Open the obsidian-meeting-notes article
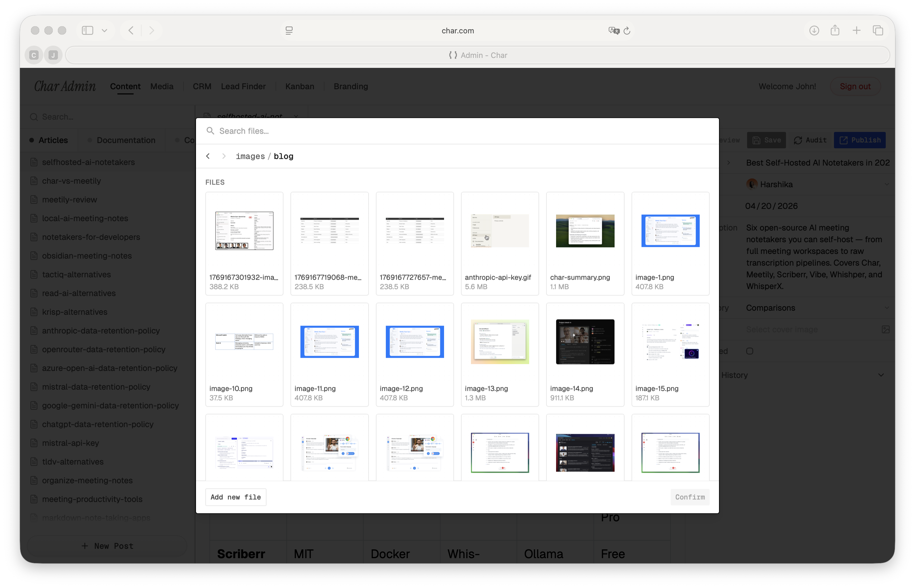Viewport: 915px width, 588px height. (x=87, y=256)
